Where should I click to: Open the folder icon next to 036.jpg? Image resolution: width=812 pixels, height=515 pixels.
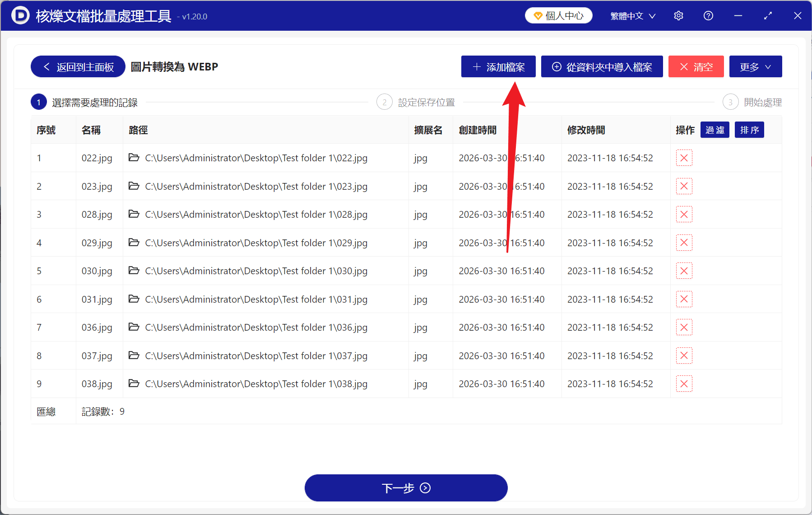(134, 327)
